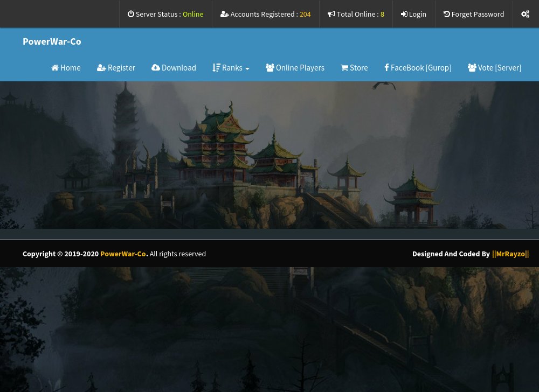Select Accounts Registered counter in top bar
539x392 pixels.
(265, 14)
